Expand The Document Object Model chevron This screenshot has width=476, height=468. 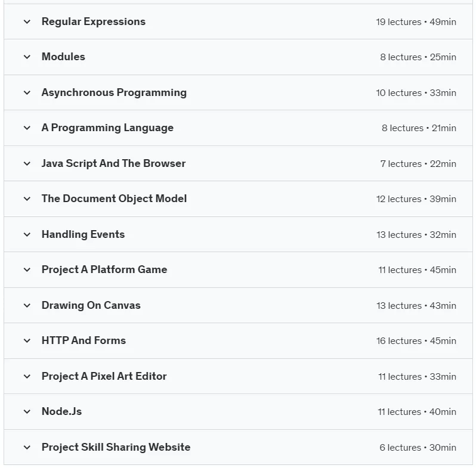click(x=27, y=199)
